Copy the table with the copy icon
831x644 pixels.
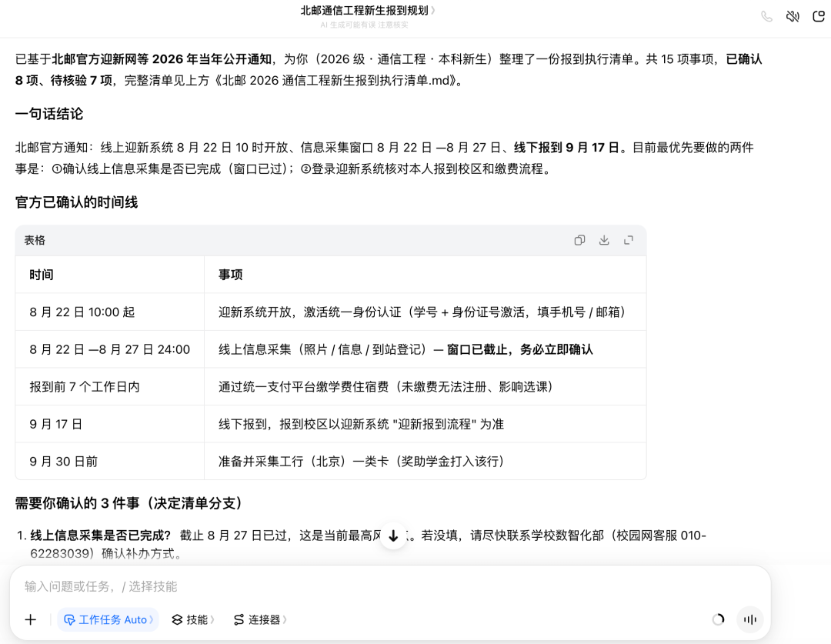pyautogui.click(x=579, y=240)
